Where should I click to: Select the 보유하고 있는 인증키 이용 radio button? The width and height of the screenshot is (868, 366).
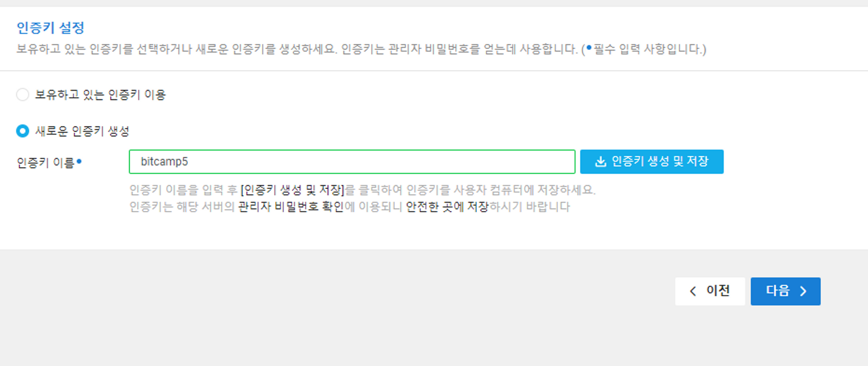(22, 94)
